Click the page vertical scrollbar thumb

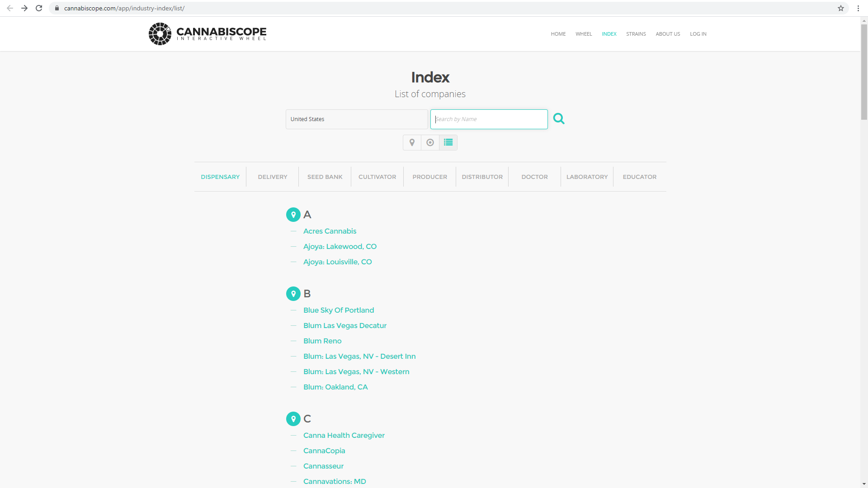pyautogui.click(x=864, y=72)
